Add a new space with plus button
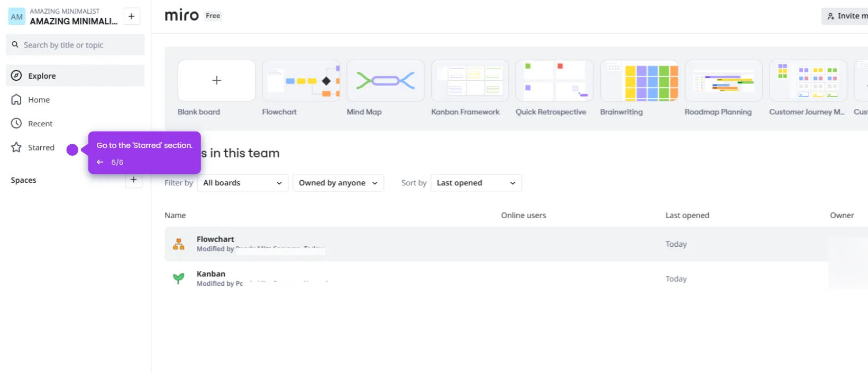Image resolution: width=868 pixels, height=373 pixels. tap(133, 180)
